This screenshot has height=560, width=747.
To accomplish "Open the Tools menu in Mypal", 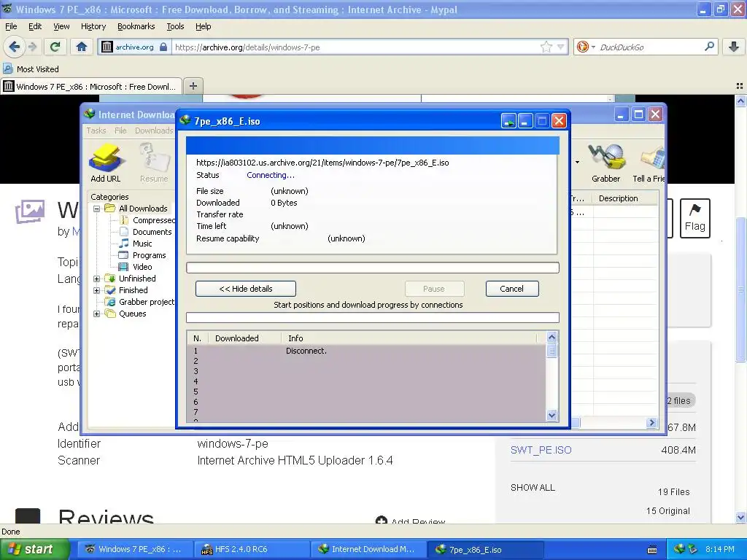I will click(x=175, y=26).
